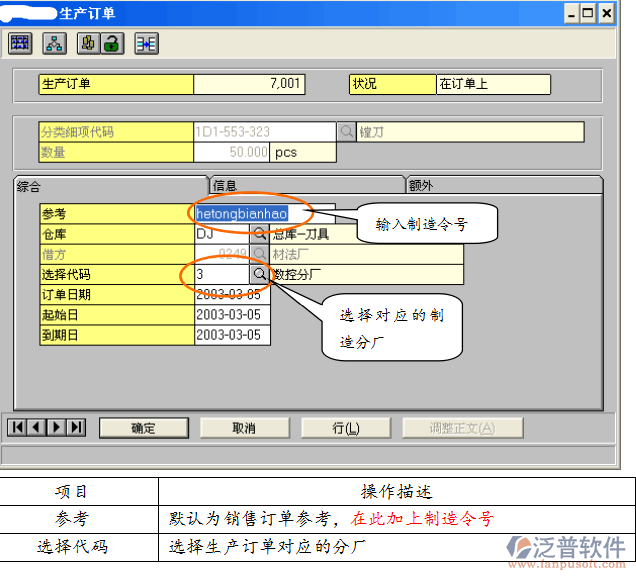This screenshot has width=636, height=580.
Task: Click the 行(L) button
Action: pos(346,428)
